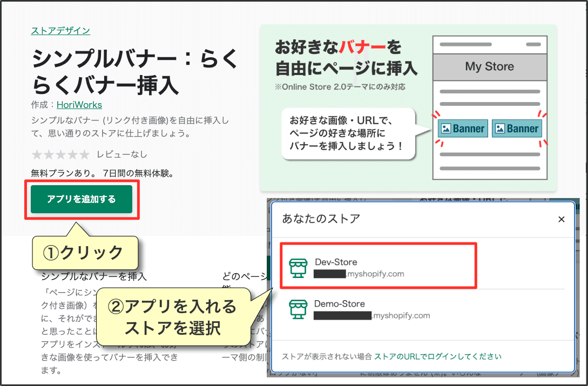Click the アプリを追加する button

(x=82, y=199)
